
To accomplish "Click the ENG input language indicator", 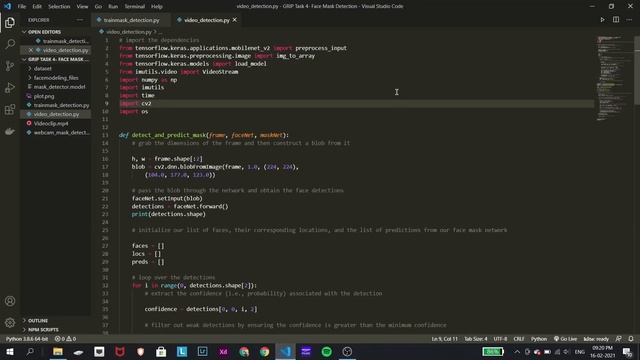I will 580,351.
